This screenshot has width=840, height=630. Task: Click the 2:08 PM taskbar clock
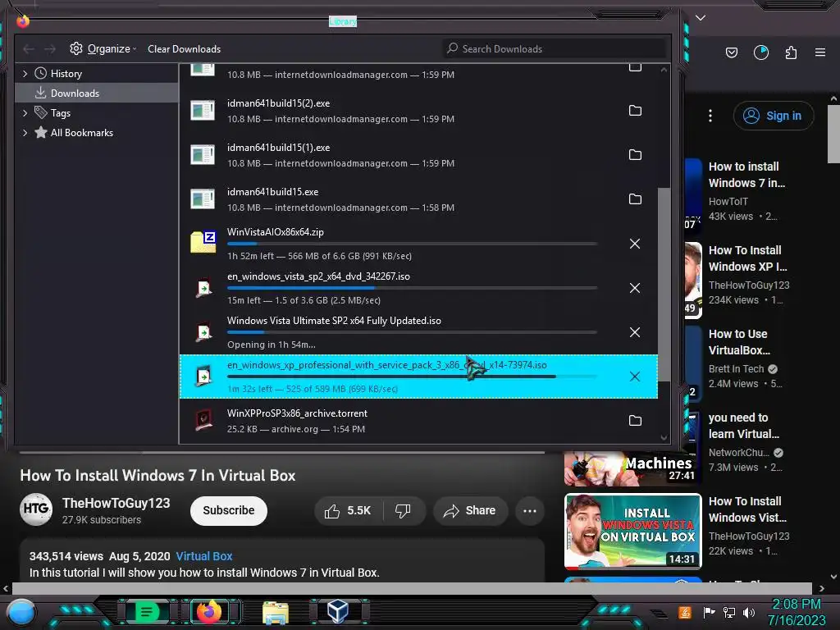796,605
